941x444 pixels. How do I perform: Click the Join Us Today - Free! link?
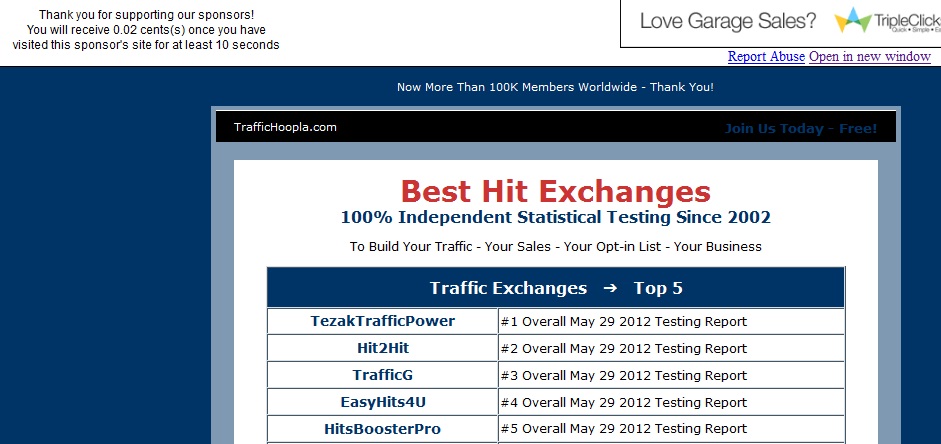click(x=801, y=128)
